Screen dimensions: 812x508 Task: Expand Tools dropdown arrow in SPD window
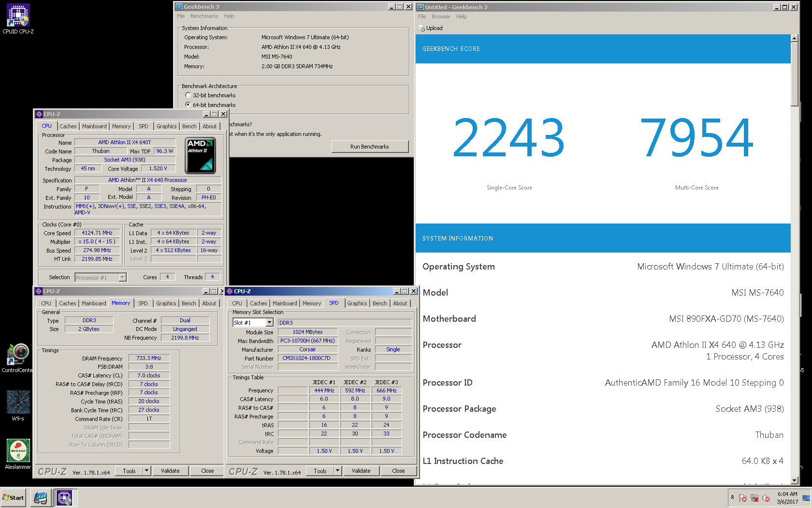338,471
